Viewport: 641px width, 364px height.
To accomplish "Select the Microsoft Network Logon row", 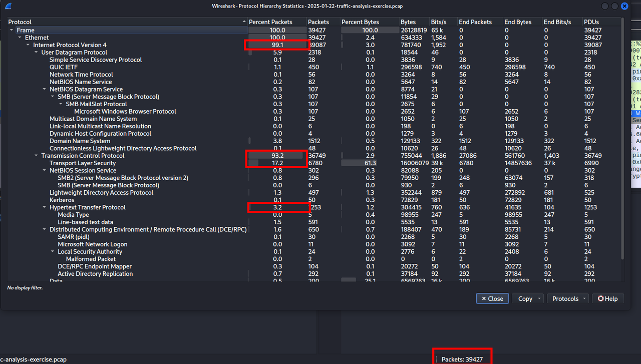I will pyautogui.click(x=314, y=244).
